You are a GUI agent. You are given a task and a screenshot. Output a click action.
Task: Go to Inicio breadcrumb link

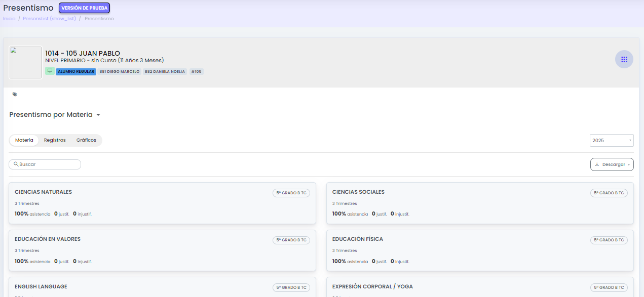pos(9,19)
